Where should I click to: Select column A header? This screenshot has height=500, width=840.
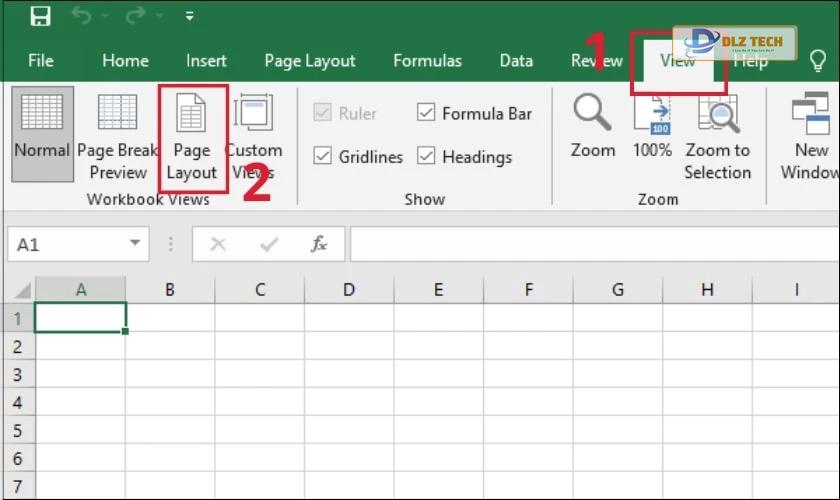tap(81, 290)
